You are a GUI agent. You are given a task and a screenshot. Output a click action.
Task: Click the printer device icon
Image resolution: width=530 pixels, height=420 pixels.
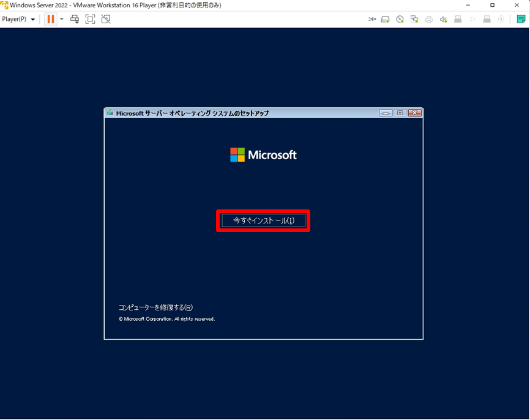pos(429,19)
